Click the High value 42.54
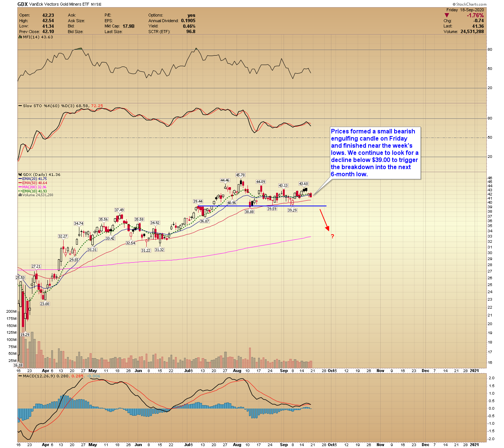Image resolution: width=504 pixels, height=448 pixels. click(48, 21)
